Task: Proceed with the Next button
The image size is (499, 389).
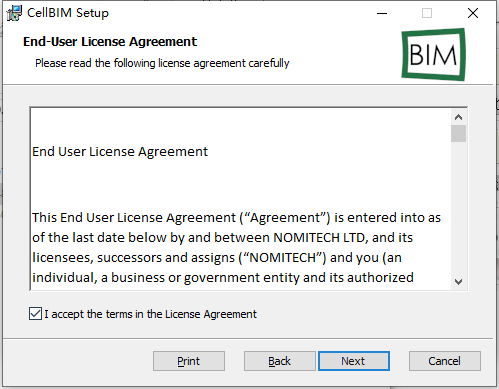Action: coord(354,361)
